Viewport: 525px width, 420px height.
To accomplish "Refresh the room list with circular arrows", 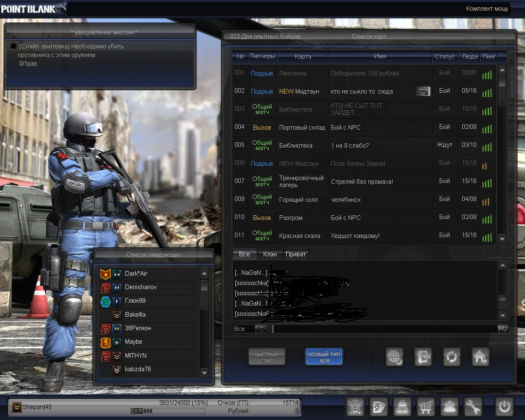I will click(x=452, y=357).
